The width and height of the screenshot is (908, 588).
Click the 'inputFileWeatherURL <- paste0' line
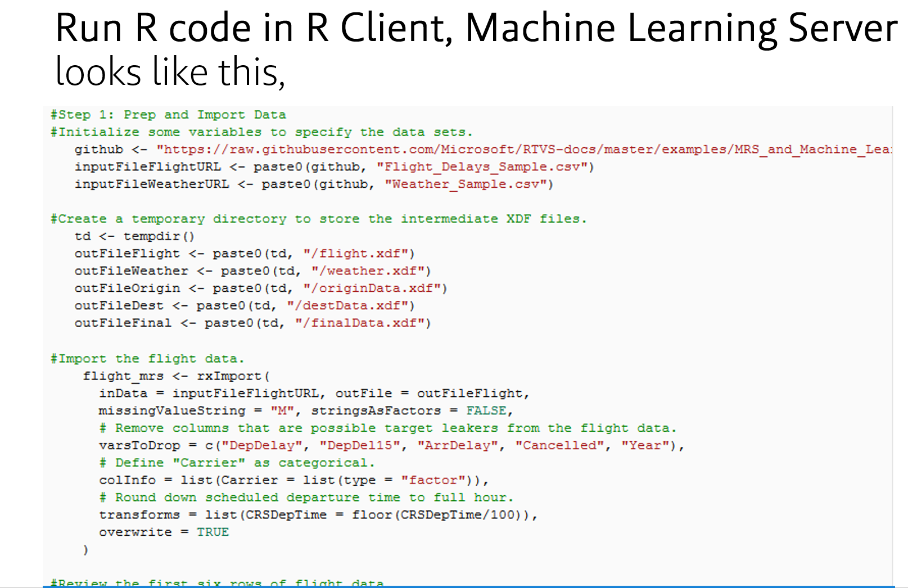[x=314, y=184]
